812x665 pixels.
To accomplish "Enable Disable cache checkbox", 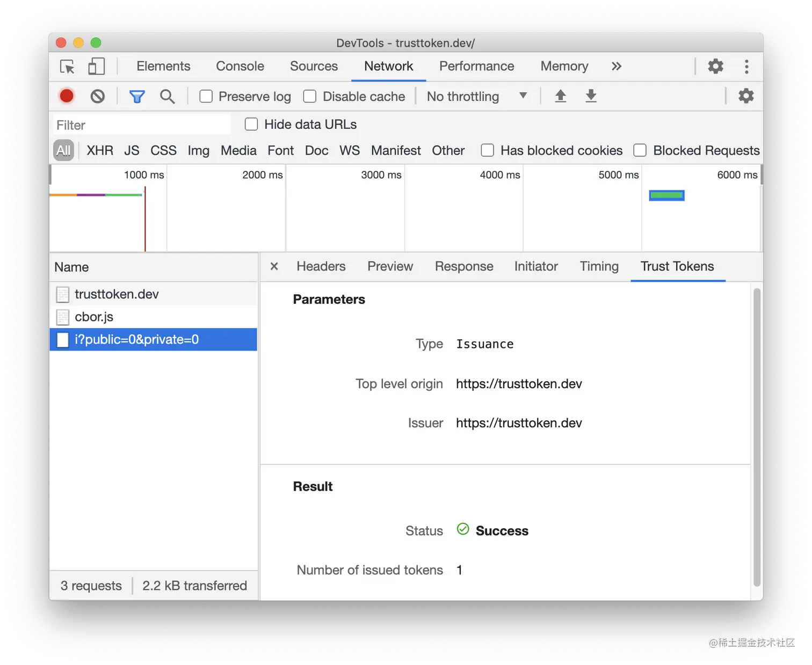I will point(310,96).
